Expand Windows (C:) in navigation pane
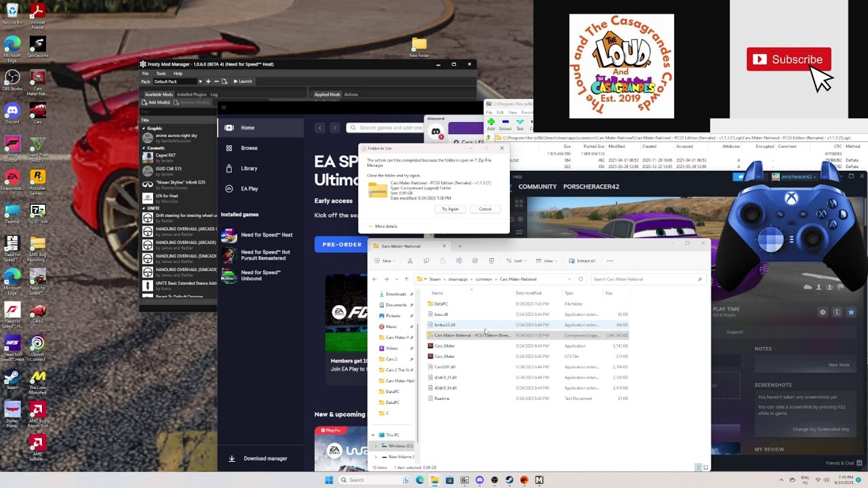This screenshot has height=488, width=868. click(376, 446)
